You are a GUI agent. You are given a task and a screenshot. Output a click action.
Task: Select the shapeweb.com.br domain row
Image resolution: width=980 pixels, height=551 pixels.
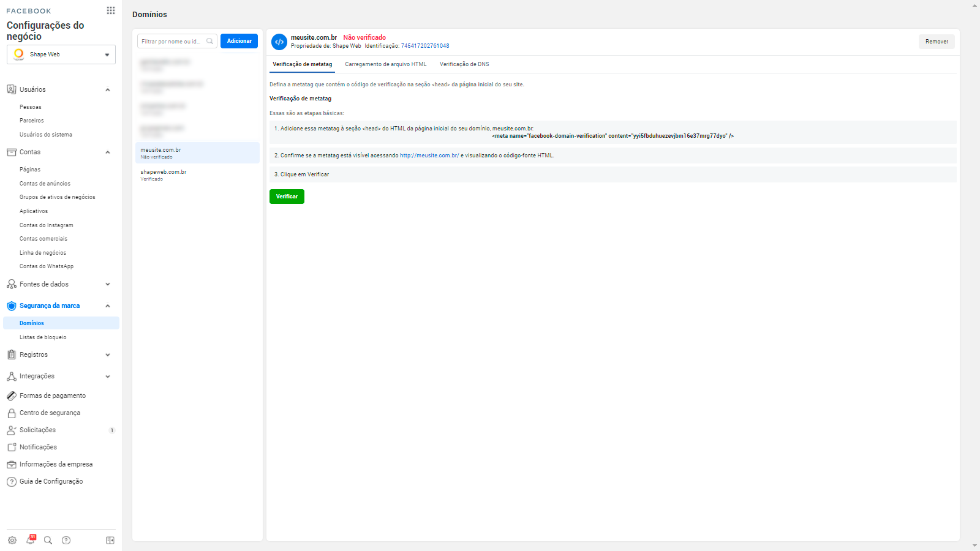(x=197, y=175)
